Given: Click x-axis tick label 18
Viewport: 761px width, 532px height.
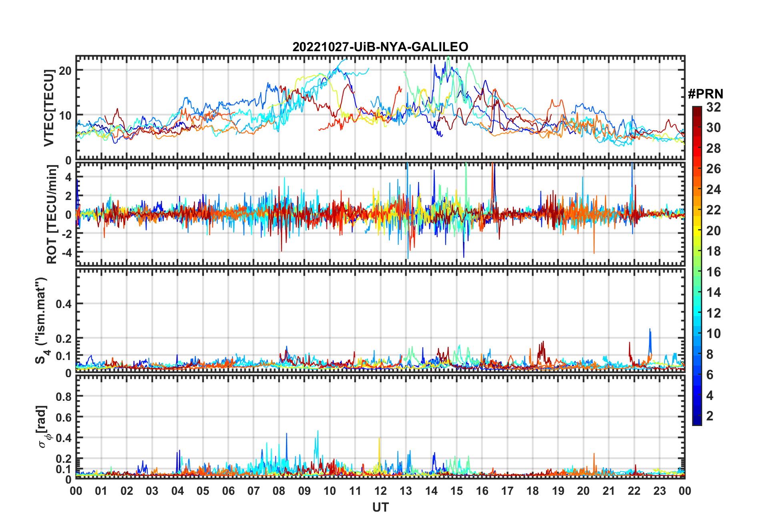Looking at the screenshot, I should coord(533,491).
